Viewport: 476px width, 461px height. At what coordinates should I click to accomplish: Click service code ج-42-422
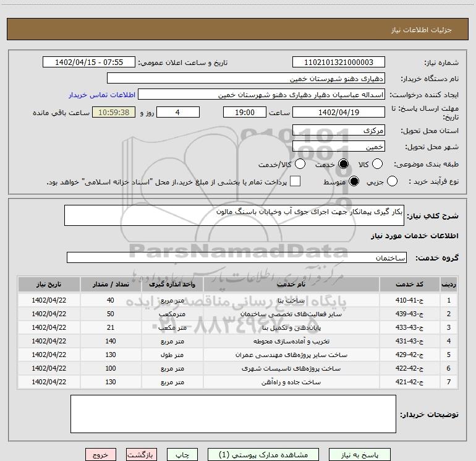409,368
